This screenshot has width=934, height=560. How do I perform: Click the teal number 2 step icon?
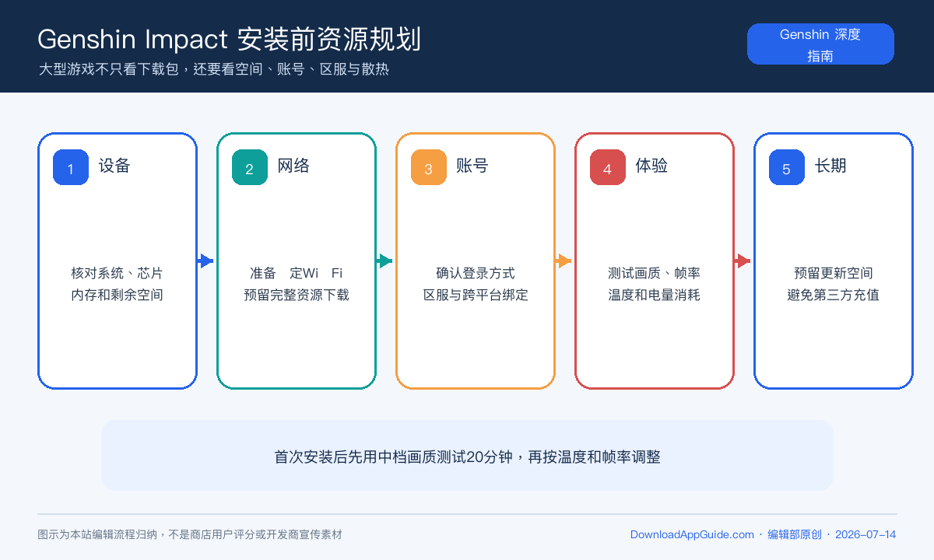(250, 167)
